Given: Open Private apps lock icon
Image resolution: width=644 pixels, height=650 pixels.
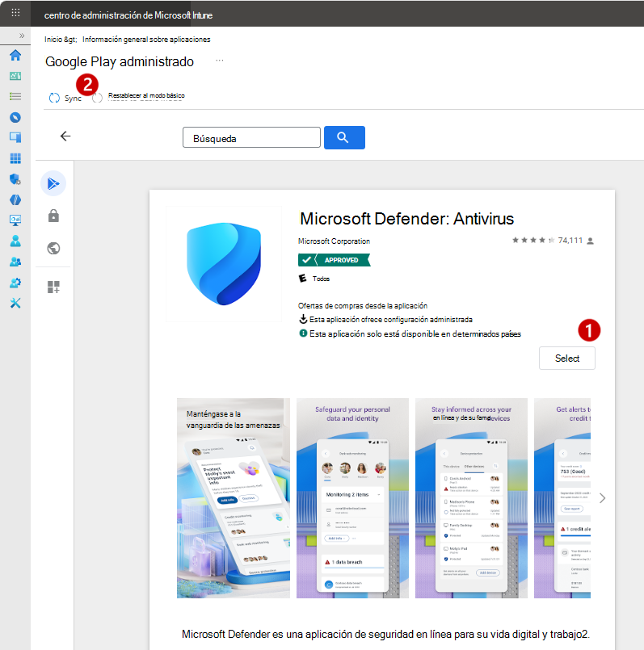Looking at the screenshot, I should click(x=53, y=216).
